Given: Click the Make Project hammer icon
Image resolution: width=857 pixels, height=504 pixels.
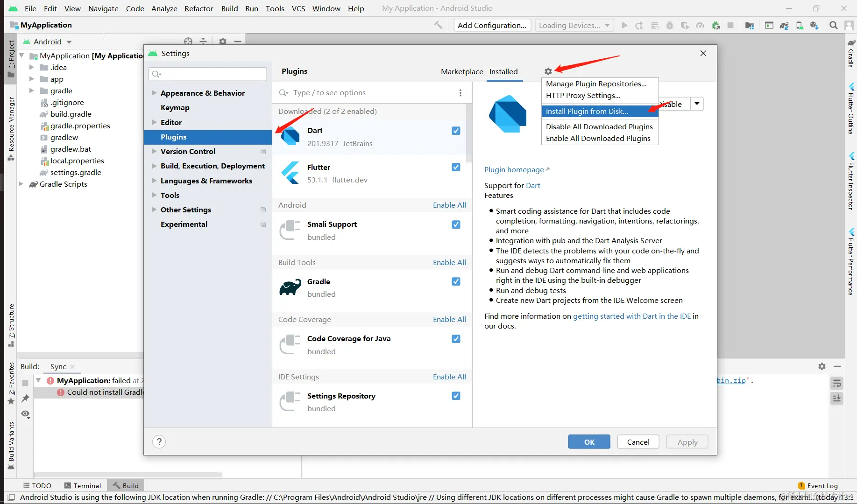Looking at the screenshot, I should coord(438,25).
